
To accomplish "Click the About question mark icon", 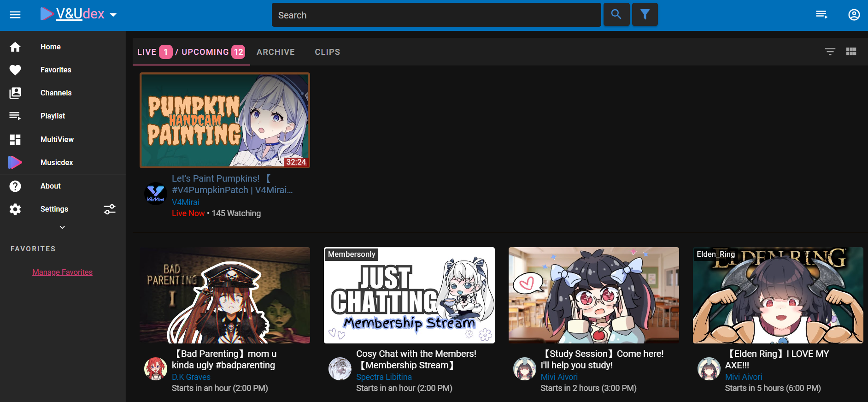I will 15,186.
